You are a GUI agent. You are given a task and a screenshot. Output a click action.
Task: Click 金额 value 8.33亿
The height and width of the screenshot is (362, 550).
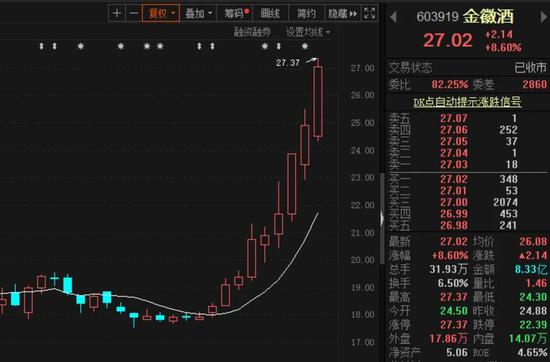point(531,269)
